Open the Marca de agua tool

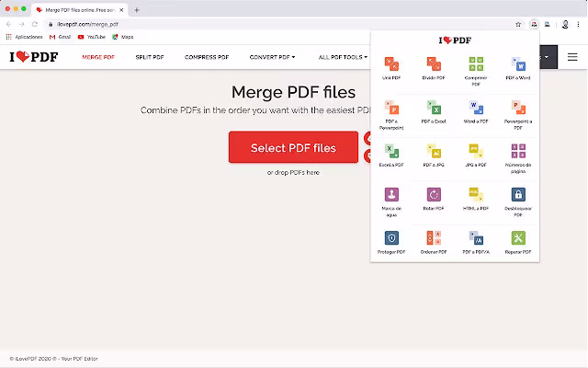click(x=391, y=202)
